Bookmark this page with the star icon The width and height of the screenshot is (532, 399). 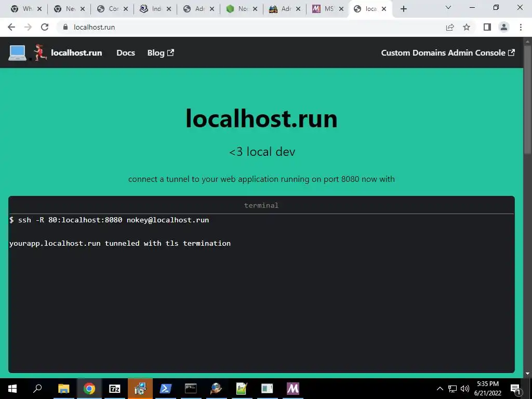click(467, 27)
